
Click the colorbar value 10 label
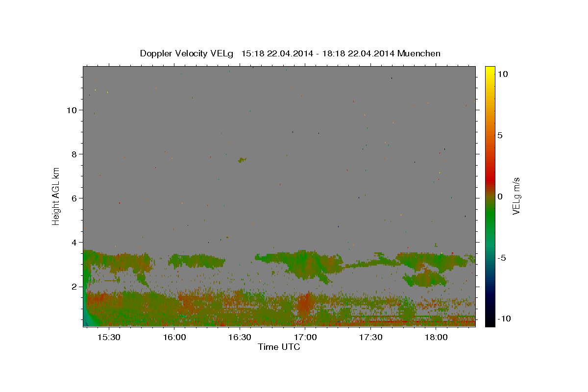[502, 73]
